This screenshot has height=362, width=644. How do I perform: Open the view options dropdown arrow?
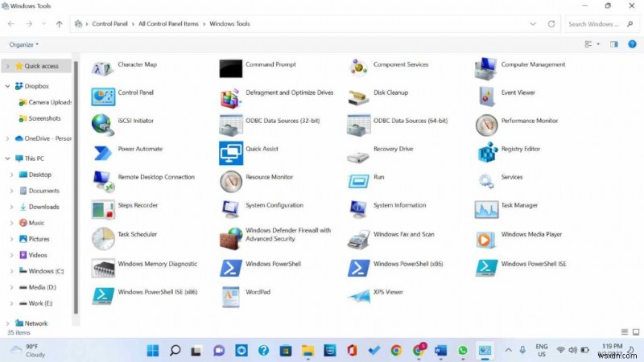(x=598, y=44)
